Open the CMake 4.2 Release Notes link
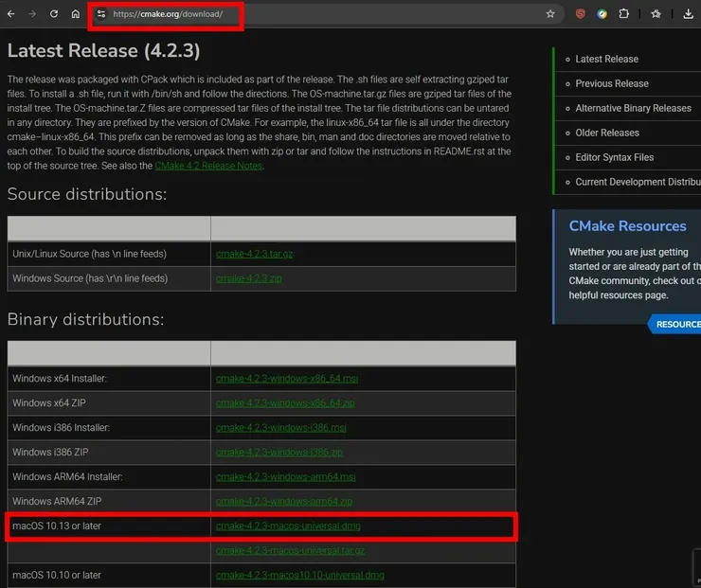 point(208,166)
